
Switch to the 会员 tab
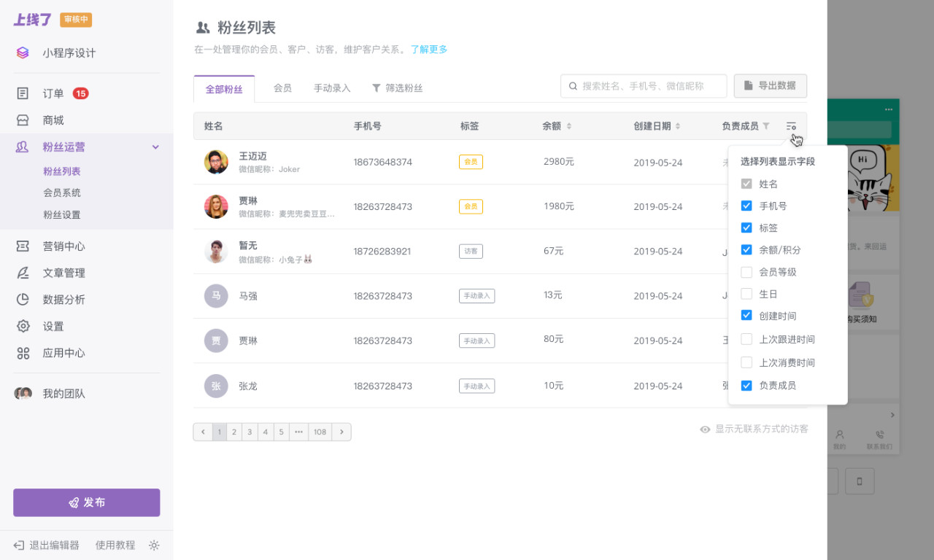tap(282, 87)
